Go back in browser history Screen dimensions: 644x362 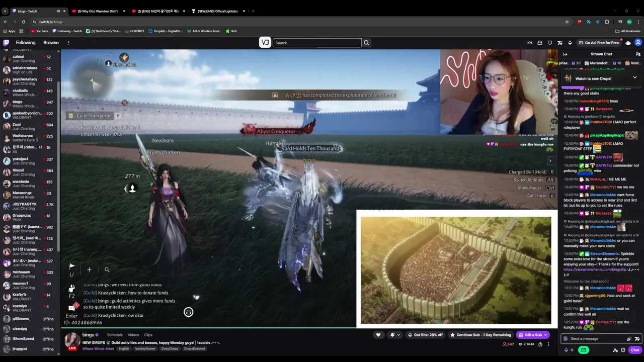[6, 22]
